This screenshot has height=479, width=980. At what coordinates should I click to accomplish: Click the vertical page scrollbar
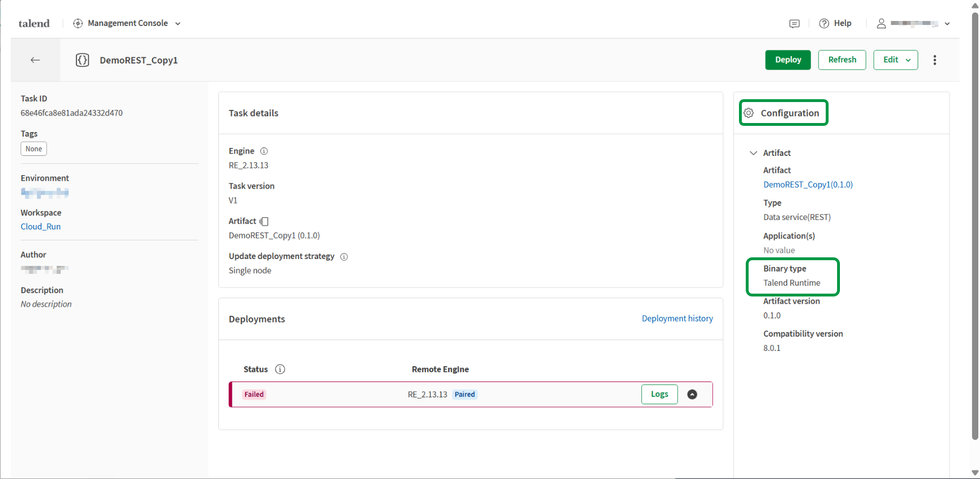[x=975, y=227]
